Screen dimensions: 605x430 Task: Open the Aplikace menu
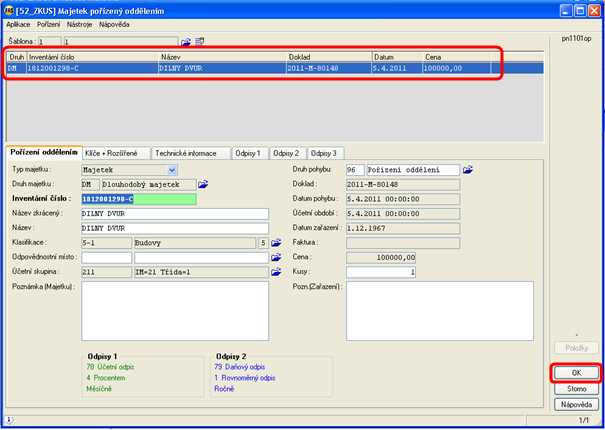coord(19,23)
